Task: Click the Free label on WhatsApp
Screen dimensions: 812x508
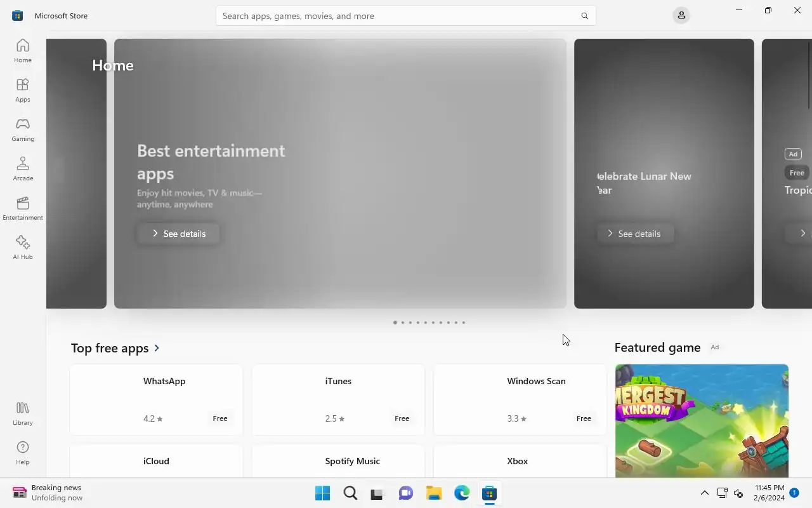Action: point(220,418)
